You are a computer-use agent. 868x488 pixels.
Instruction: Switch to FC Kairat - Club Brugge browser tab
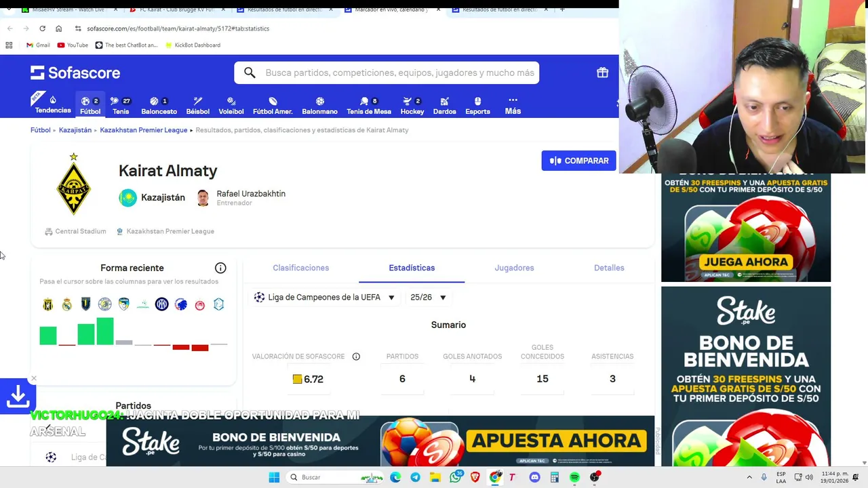point(178,9)
